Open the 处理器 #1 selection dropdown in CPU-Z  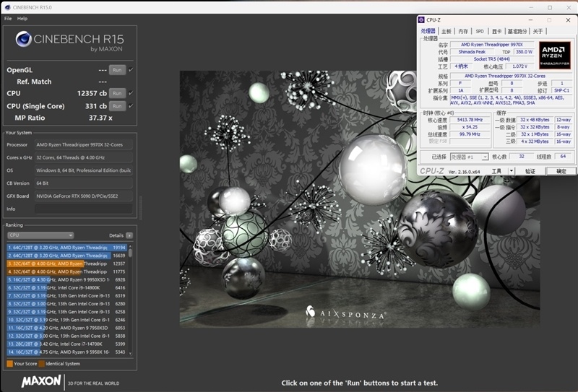coord(468,157)
